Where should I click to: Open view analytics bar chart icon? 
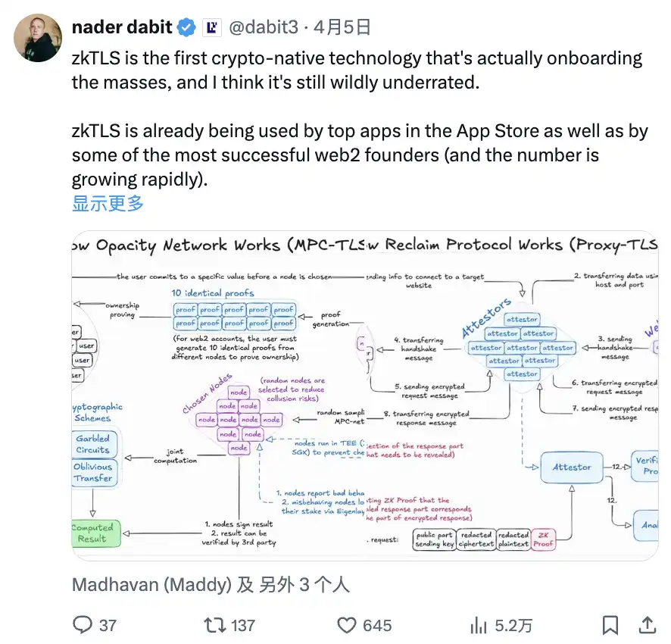point(479,625)
